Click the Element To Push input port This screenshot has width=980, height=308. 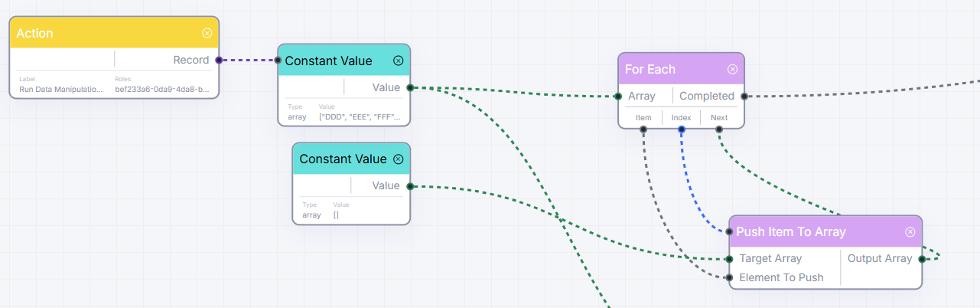pyautogui.click(x=730, y=277)
